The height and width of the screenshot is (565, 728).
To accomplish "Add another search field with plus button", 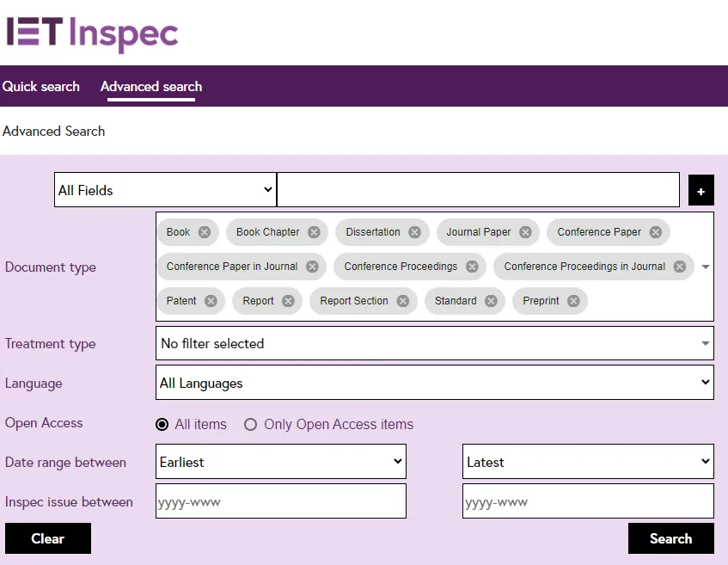I will (700, 191).
